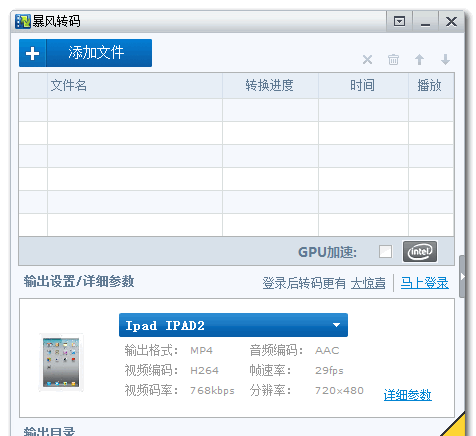Click the Intel logo button
Image resolution: width=476 pixels, height=436 pixels.
tap(420, 252)
